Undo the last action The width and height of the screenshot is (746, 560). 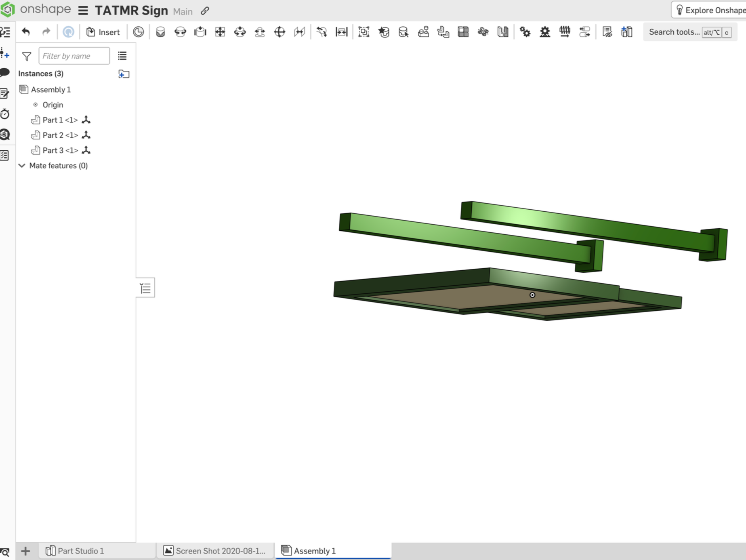(x=26, y=32)
